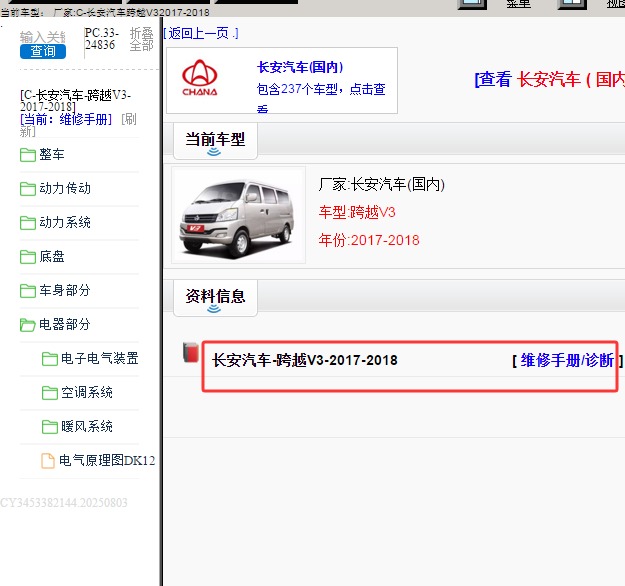The width and height of the screenshot is (625, 586).
Task: Click the 车型:跨越V3 text
Action: (x=357, y=212)
